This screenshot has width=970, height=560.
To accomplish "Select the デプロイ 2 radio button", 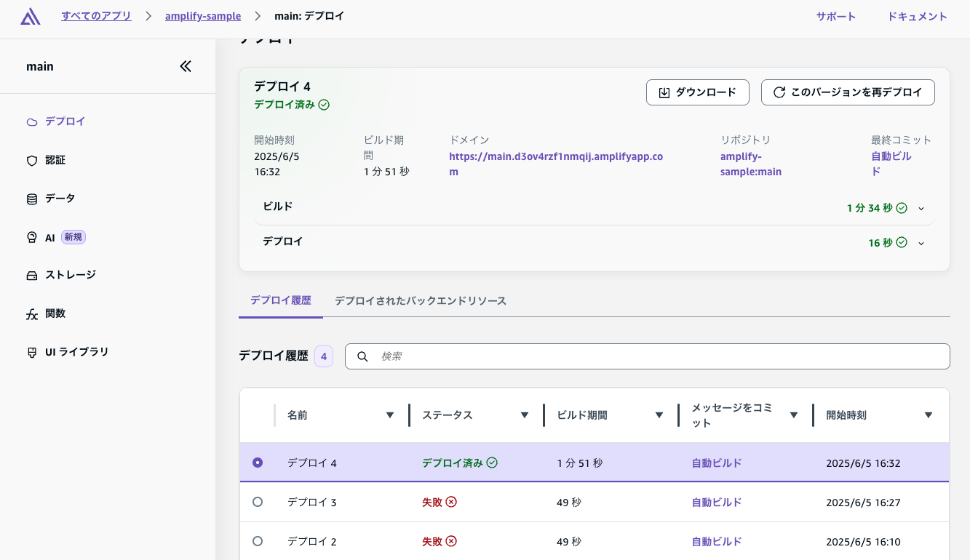I will tap(258, 541).
